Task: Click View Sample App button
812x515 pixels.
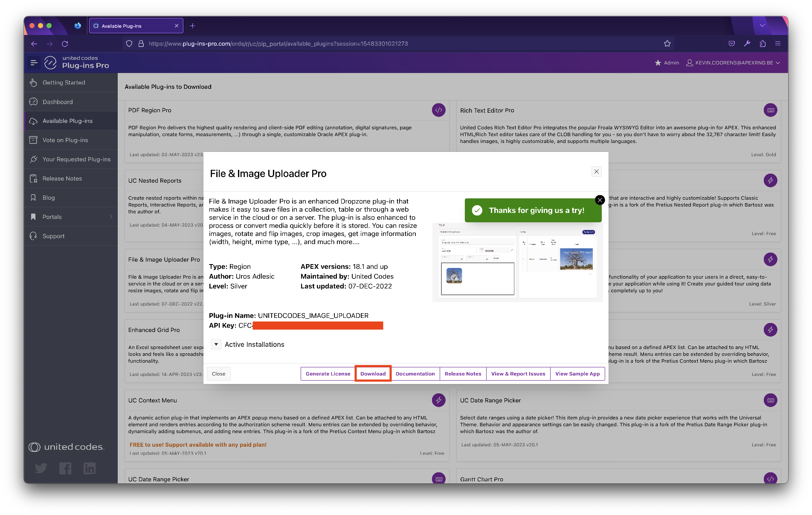Action: pyautogui.click(x=577, y=374)
